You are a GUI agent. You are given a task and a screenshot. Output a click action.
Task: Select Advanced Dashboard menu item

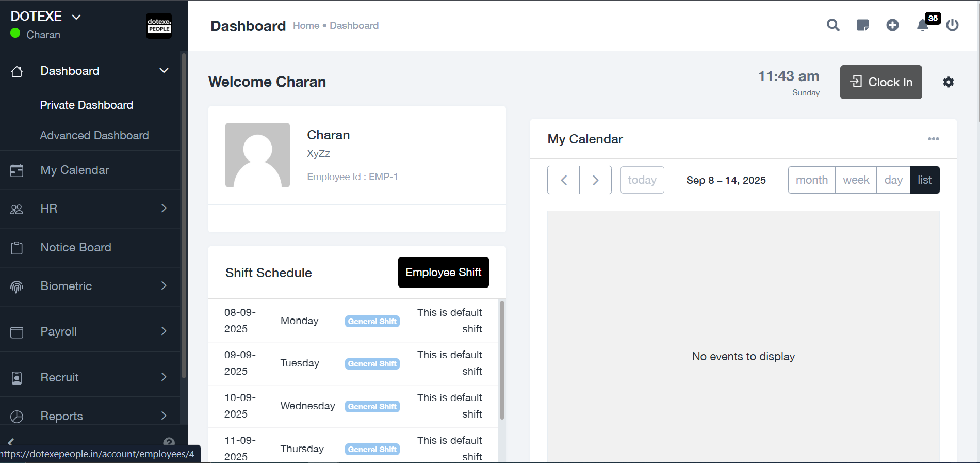tap(94, 136)
